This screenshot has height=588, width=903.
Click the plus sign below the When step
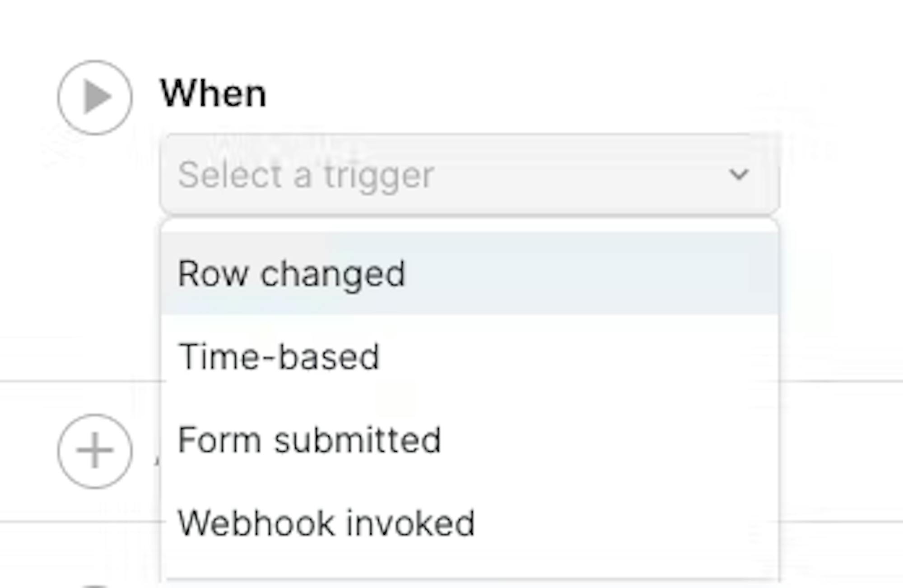coord(95,451)
